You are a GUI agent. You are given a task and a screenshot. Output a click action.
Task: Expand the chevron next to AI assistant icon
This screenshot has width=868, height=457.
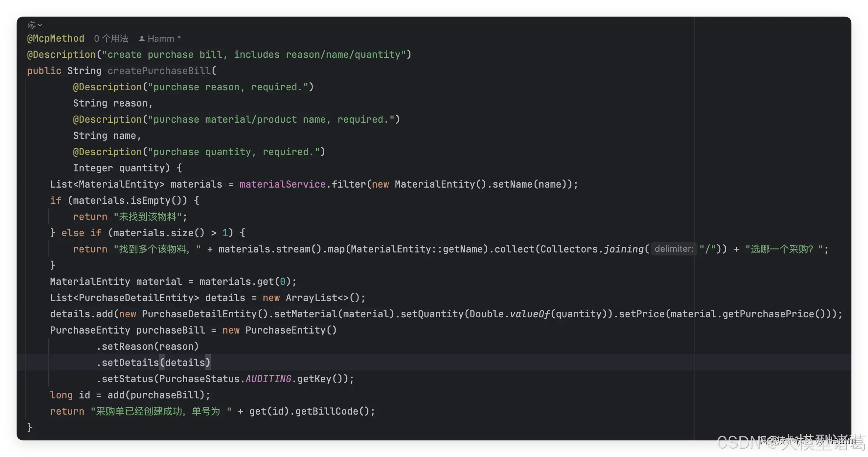[x=40, y=25]
